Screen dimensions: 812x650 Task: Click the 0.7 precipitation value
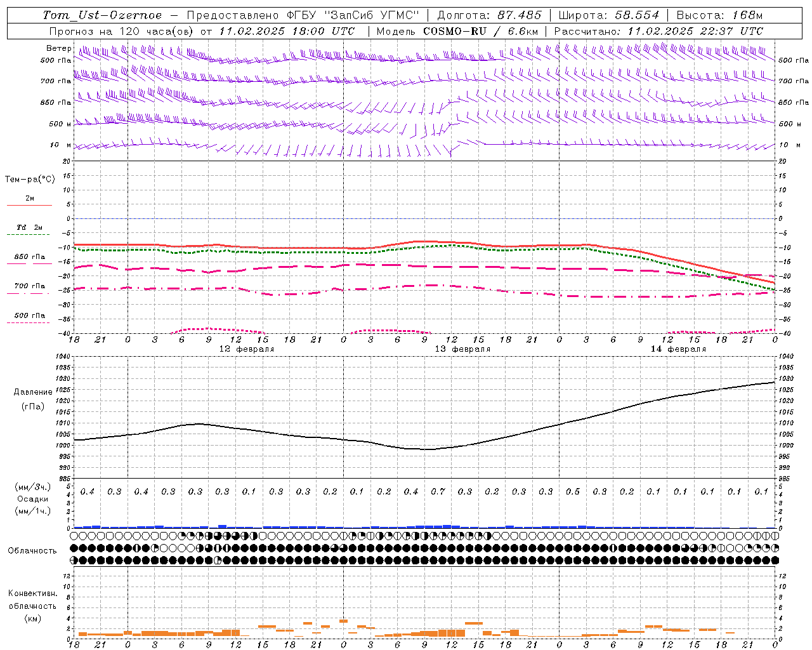tap(438, 492)
